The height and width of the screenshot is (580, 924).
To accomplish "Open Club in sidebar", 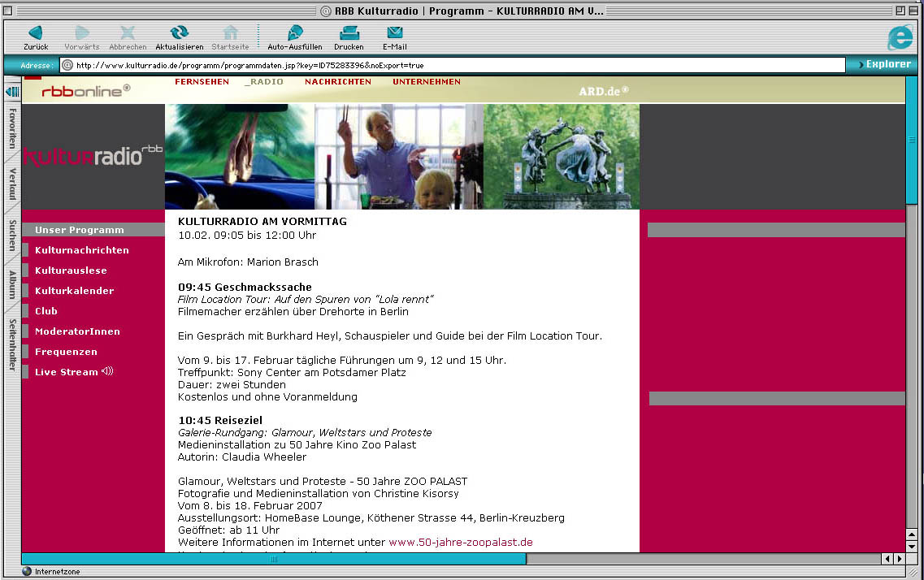I will pos(46,311).
